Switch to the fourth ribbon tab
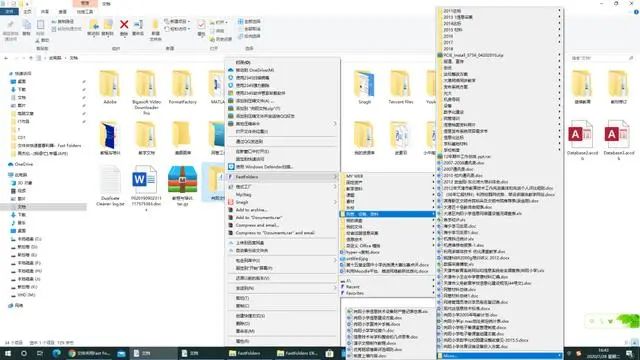Screen dimensions: 640x360 (x=62, y=11)
